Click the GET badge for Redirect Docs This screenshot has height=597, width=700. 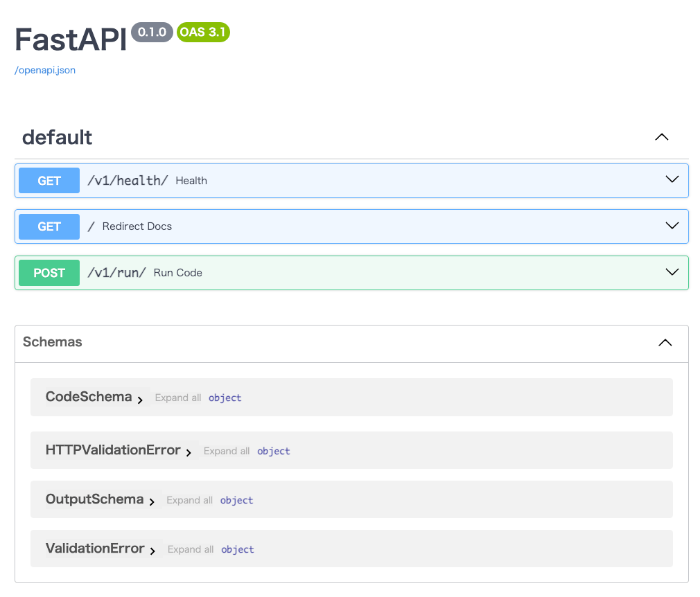coord(49,226)
